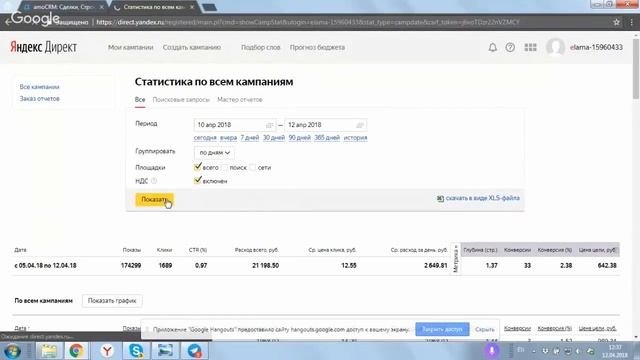Set period to 30 дней
The image size is (640, 360).
coord(273,138)
